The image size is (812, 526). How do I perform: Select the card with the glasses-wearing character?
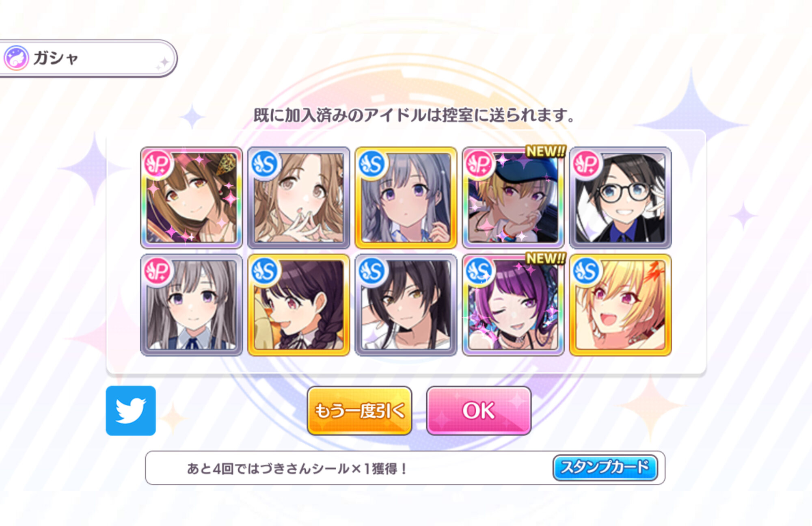click(620, 198)
